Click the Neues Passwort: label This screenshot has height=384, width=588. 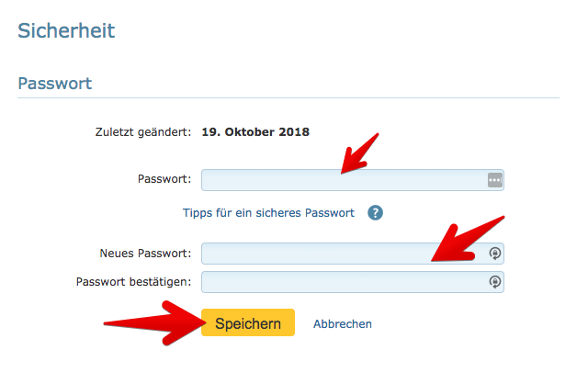tap(145, 254)
